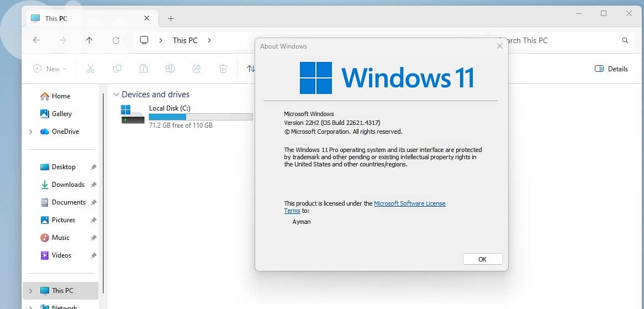Click the Copy icon in toolbar

pyautogui.click(x=117, y=69)
